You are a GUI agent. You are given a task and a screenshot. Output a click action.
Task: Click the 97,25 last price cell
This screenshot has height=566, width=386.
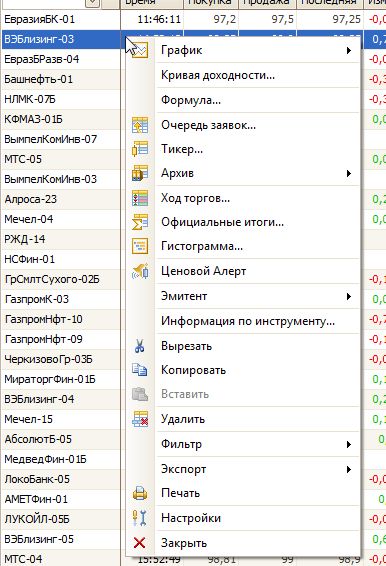(330, 19)
